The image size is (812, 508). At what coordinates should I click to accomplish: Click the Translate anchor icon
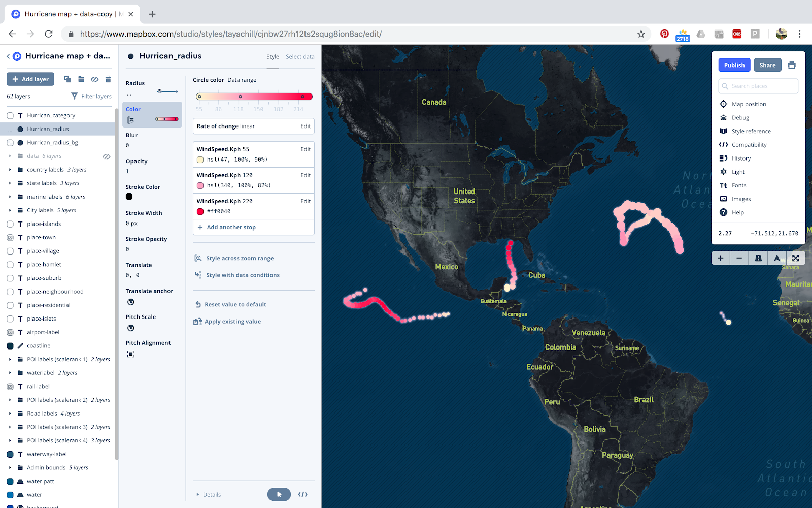tap(131, 302)
